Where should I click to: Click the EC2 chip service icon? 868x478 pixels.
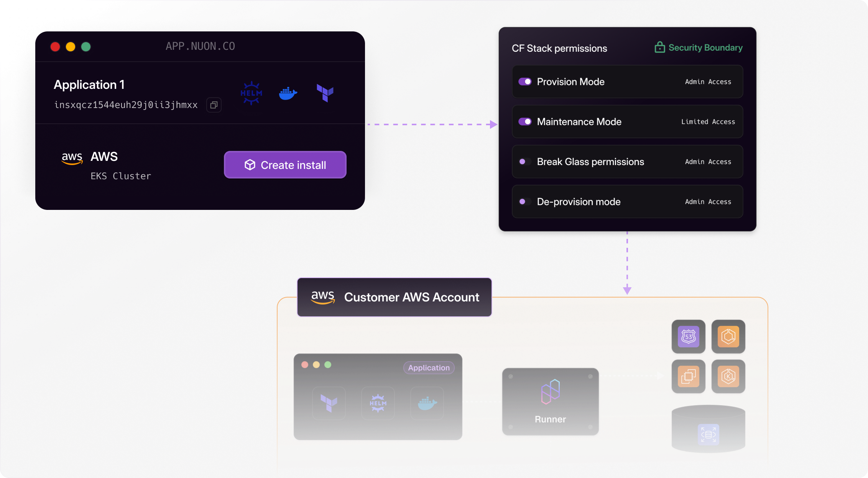pos(688,377)
